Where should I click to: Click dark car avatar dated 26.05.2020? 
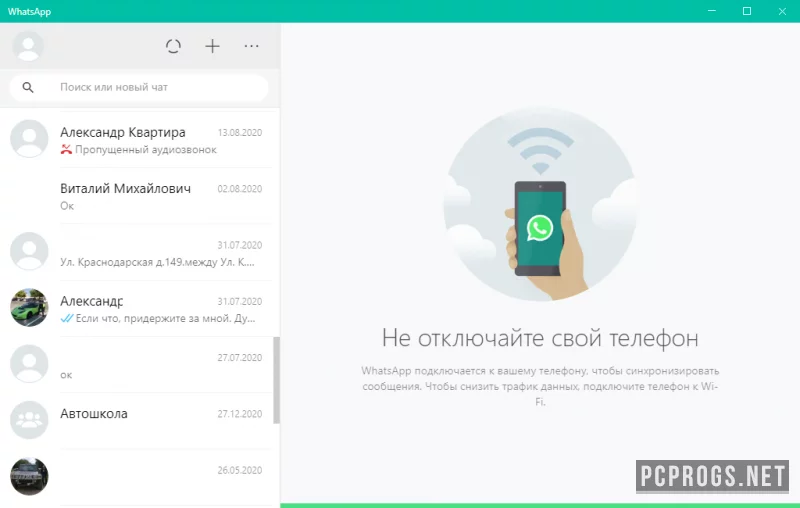(x=29, y=476)
